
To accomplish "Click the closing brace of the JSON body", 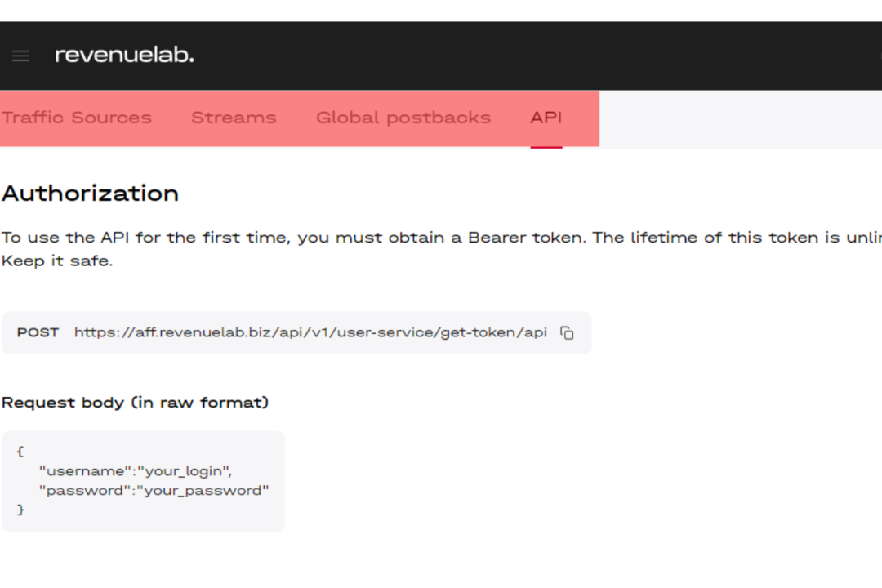I will point(20,510).
